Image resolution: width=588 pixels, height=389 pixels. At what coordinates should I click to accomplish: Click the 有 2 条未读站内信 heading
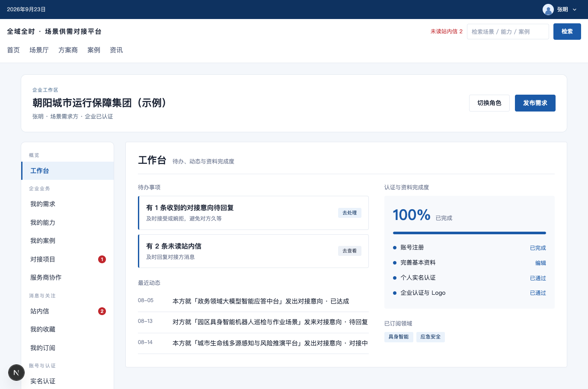(x=174, y=246)
